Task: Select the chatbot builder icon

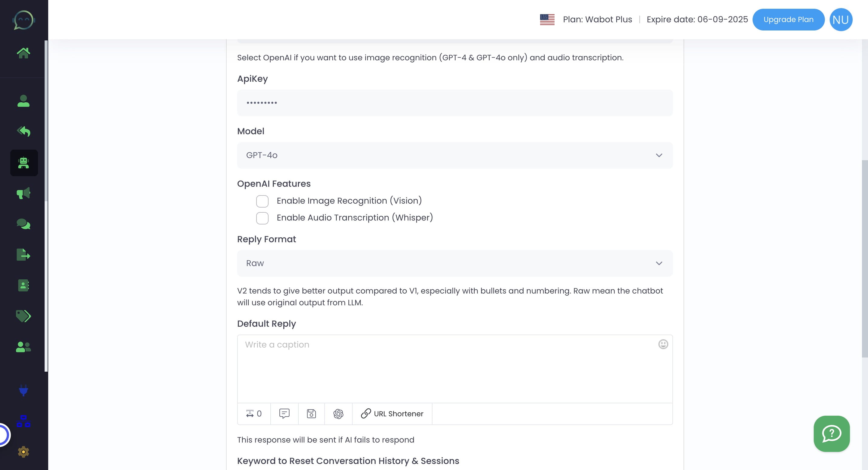Action: (24, 163)
